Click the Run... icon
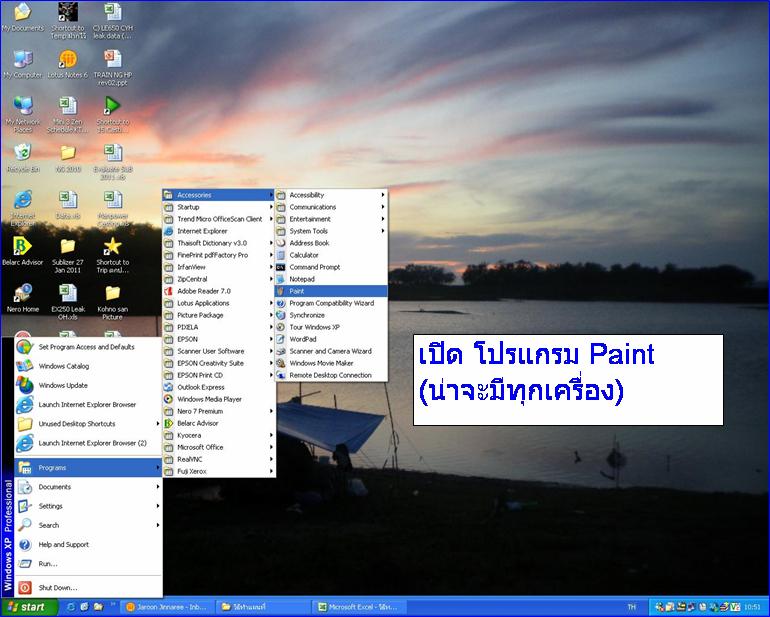Viewport: 770px width, 617px height. click(25, 564)
